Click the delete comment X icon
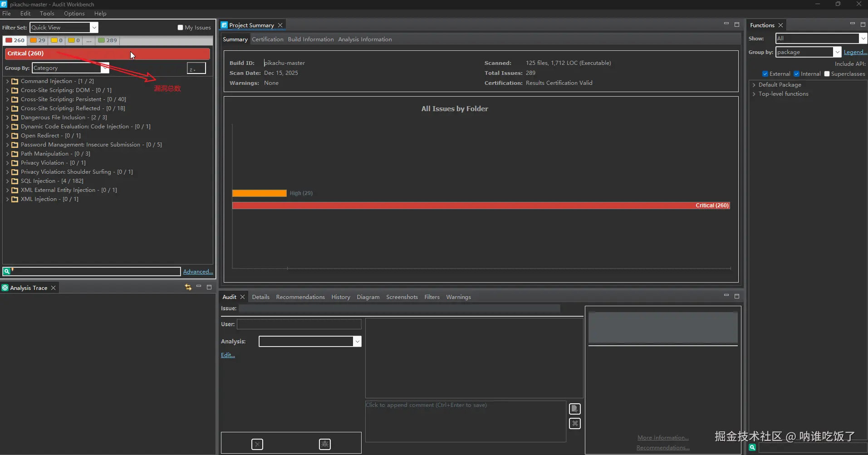 [574, 423]
